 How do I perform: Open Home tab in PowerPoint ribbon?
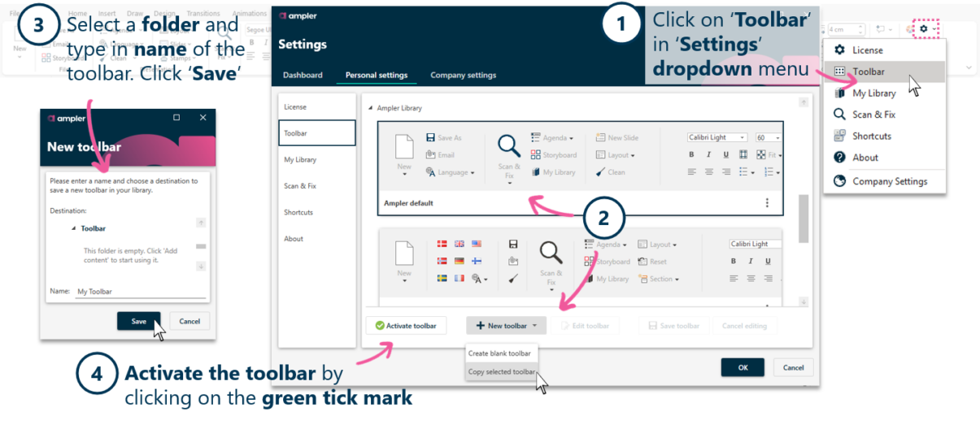tap(78, 14)
